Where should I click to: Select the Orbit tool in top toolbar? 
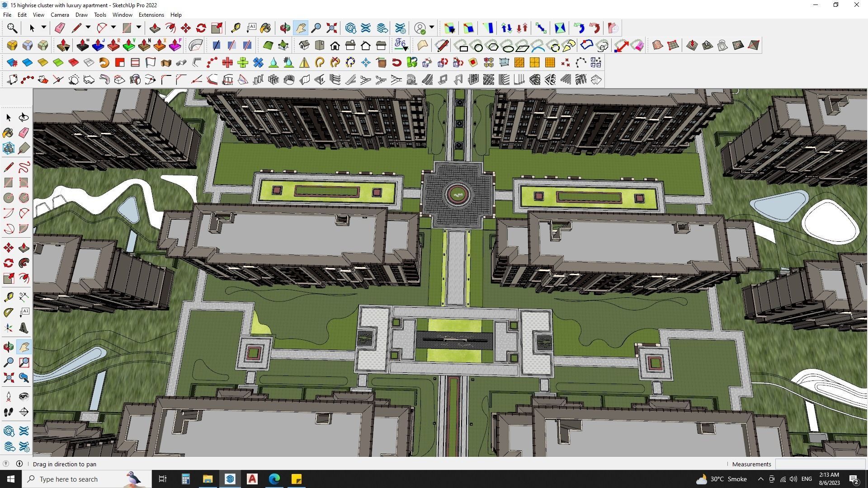point(285,28)
